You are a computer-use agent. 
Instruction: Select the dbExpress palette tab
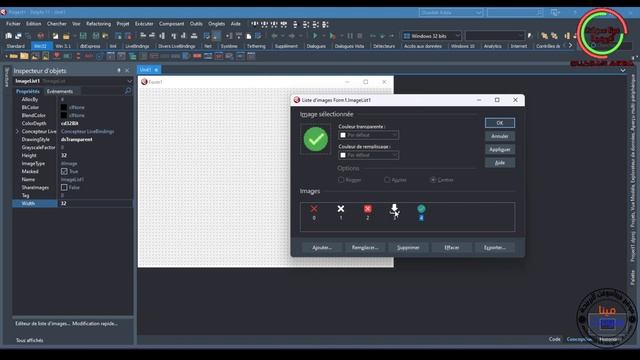90,46
